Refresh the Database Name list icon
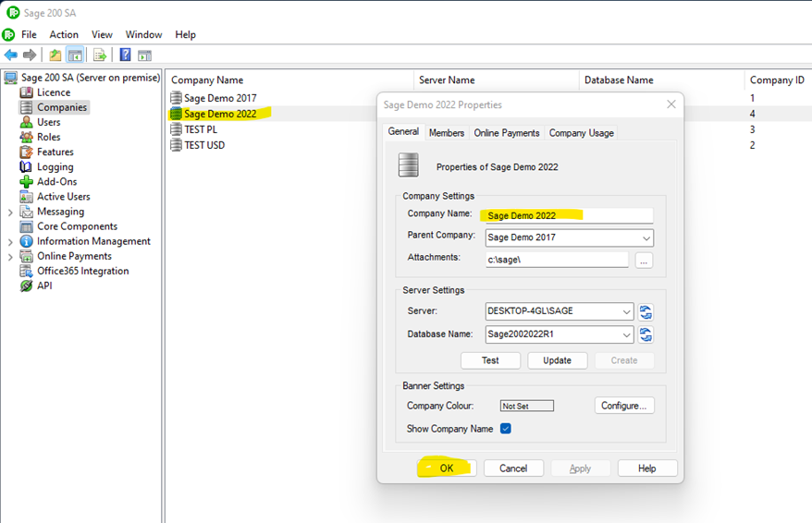 tap(646, 334)
